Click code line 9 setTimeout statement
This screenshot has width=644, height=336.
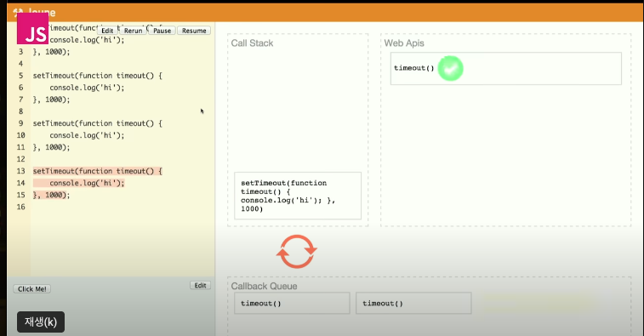coord(97,123)
